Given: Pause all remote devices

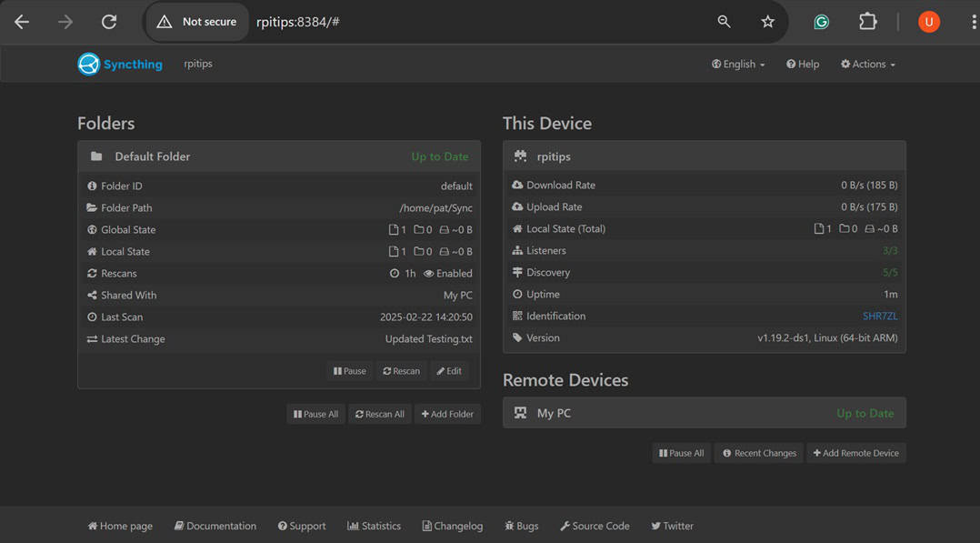Looking at the screenshot, I should 681,453.
